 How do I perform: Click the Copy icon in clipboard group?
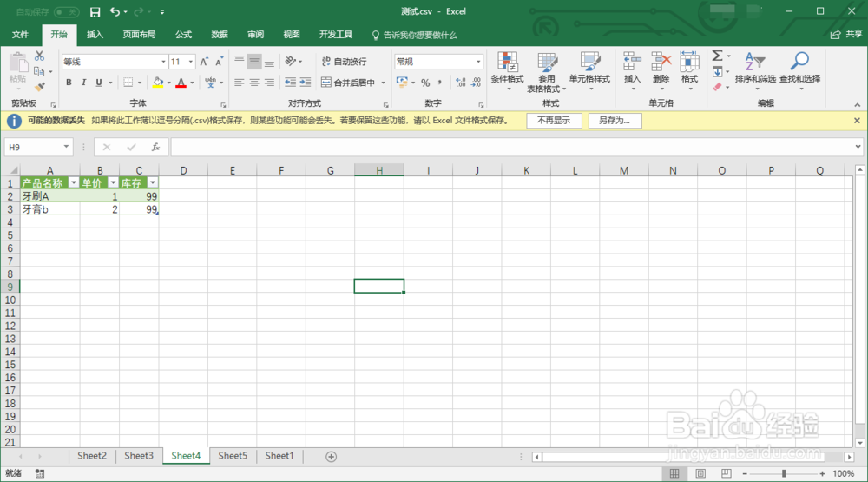39,71
